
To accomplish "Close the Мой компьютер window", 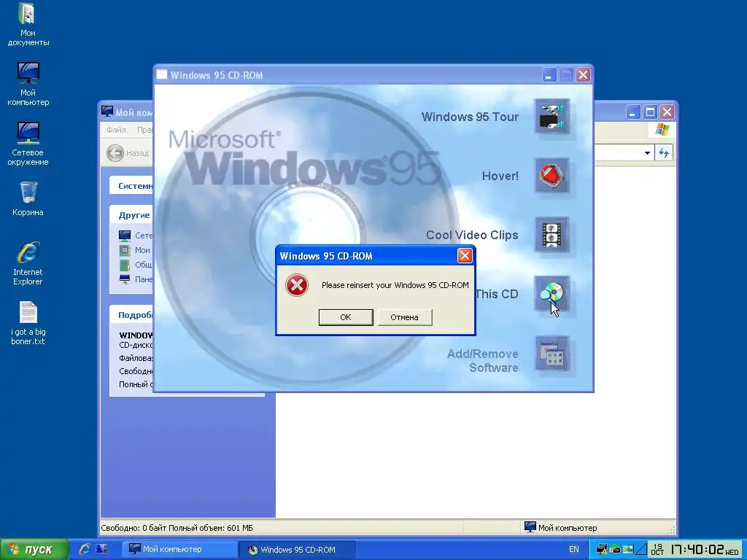I will point(667,112).
